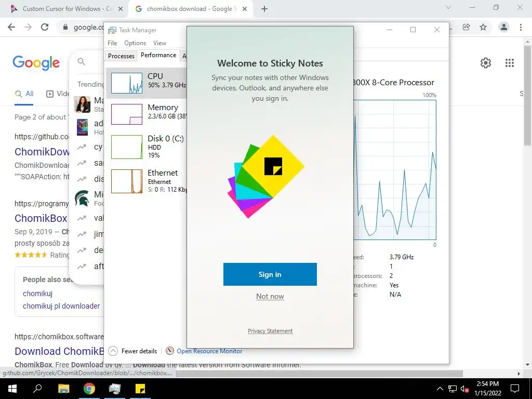The image size is (532, 399).
Task: Open Download ChomikBox result link
Action: coord(59,351)
